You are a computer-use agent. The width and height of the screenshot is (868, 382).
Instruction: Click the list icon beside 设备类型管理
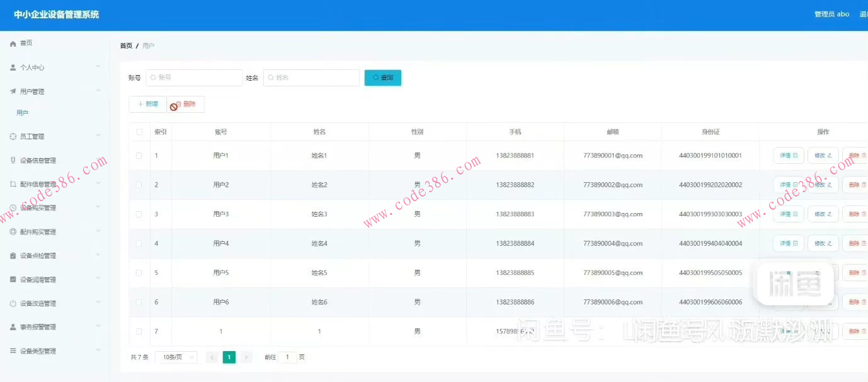[x=13, y=351]
